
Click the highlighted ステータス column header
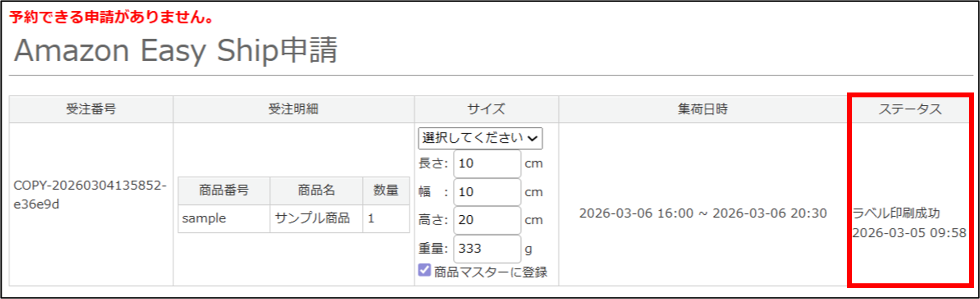coord(911,109)
